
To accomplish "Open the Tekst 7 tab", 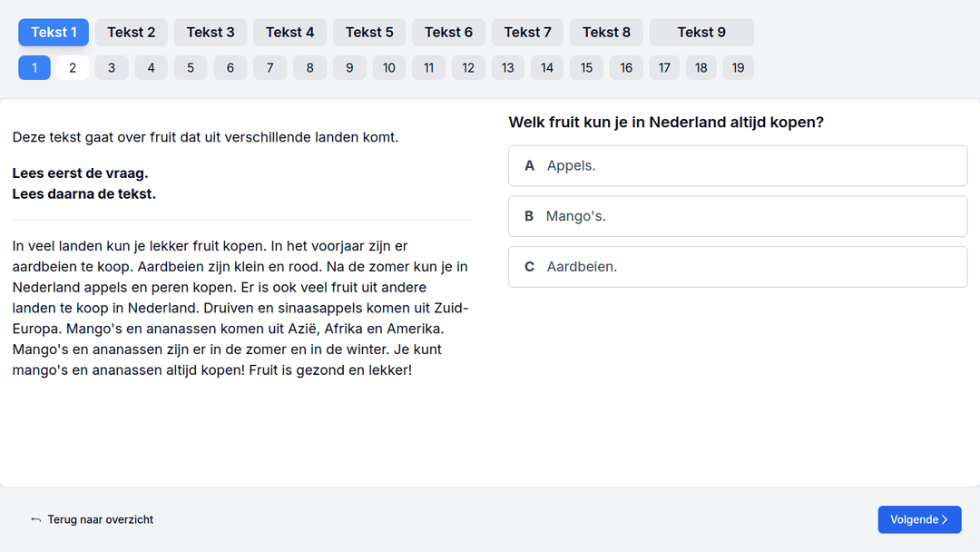I will pos(527,33).
